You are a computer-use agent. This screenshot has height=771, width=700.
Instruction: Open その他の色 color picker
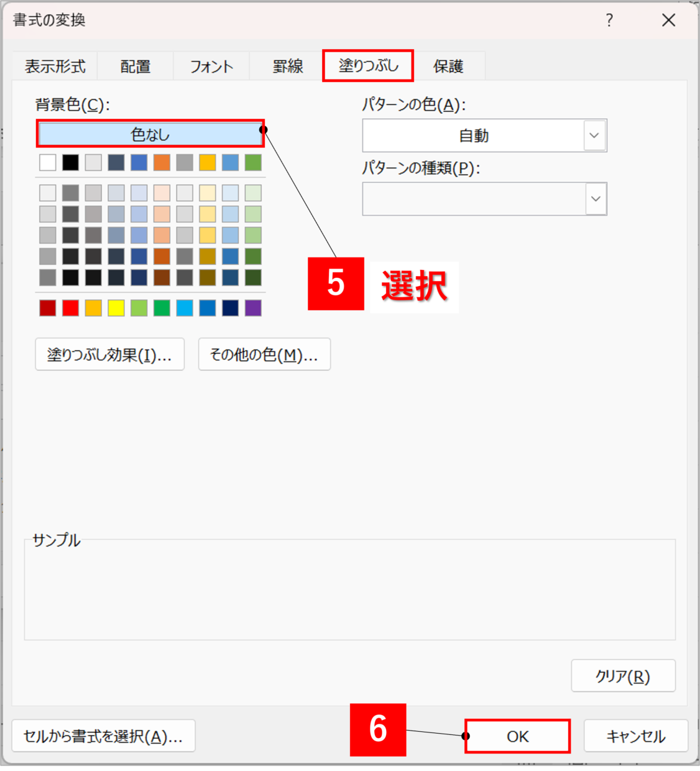click(264, 354)
